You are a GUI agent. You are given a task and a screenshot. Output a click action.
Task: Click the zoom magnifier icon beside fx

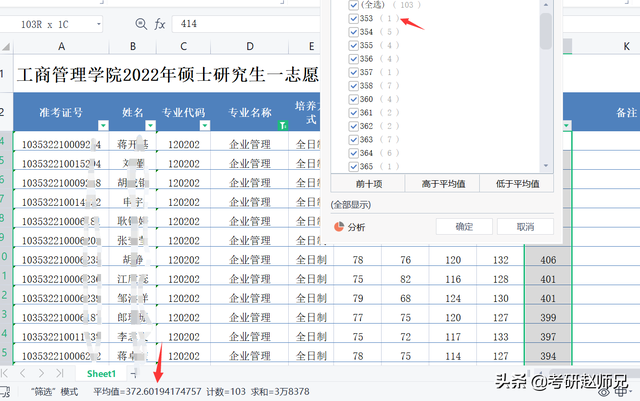[141, 24]
